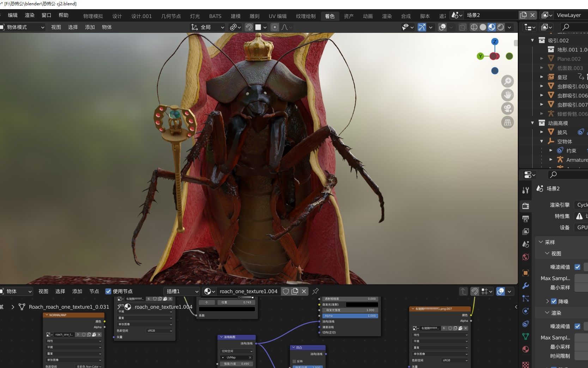The width and height of the screenshot is (588, 368).
Task: Open the World properties tab
Action: coord(526,257)
